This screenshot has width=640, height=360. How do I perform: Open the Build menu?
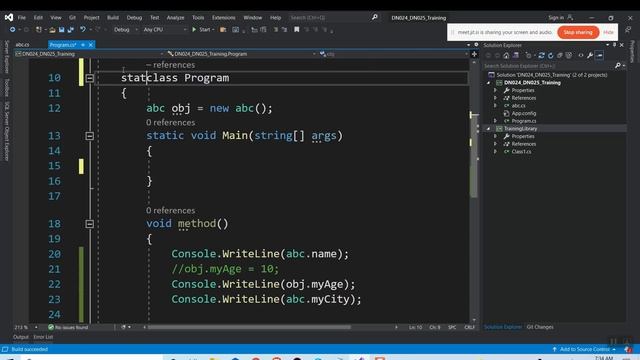coord(113,18)
